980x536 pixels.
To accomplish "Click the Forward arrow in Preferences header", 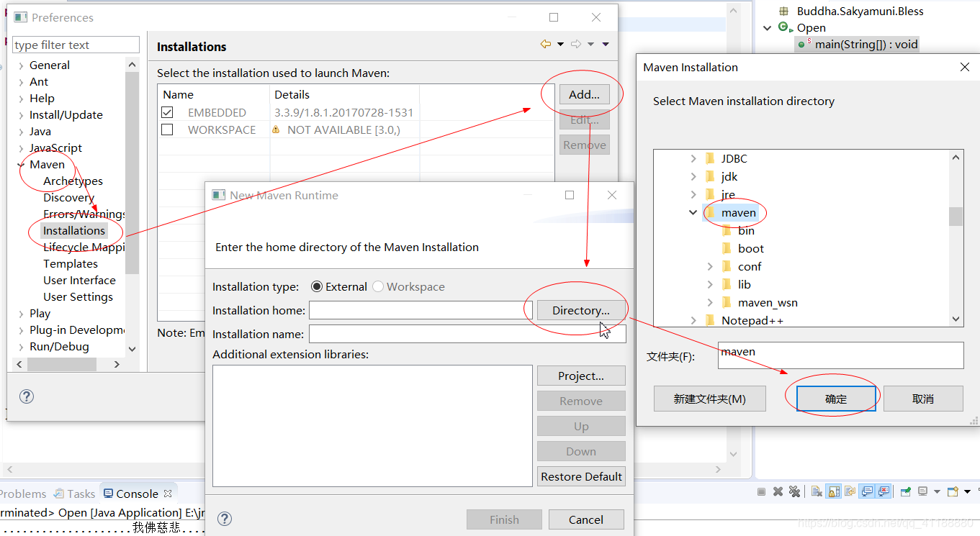I will tap(576, 45).
